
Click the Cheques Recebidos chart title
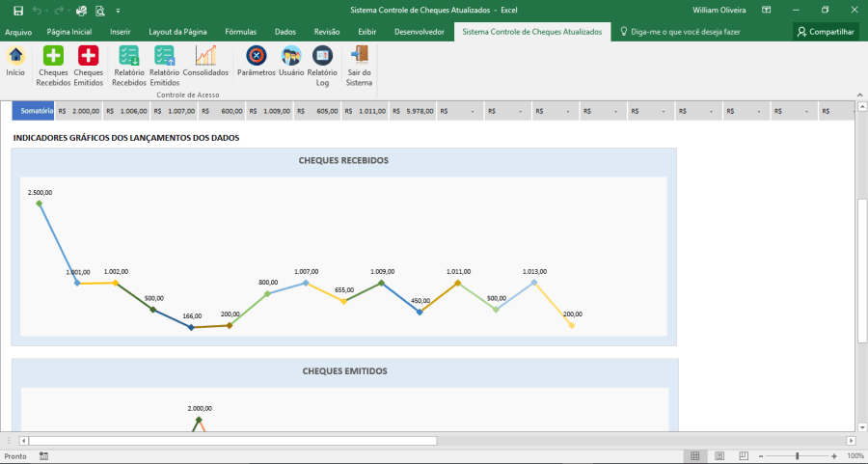point(343,160)
